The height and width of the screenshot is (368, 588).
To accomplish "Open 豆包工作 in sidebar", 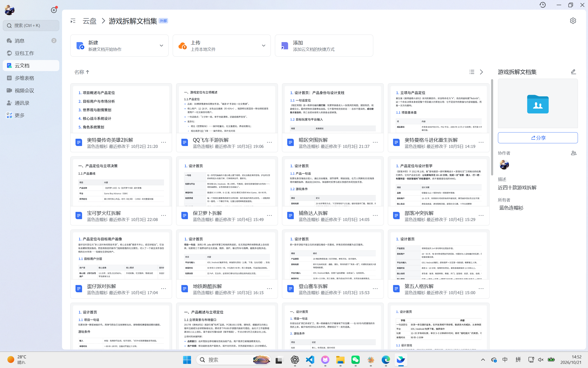I will tap(31, 53).
